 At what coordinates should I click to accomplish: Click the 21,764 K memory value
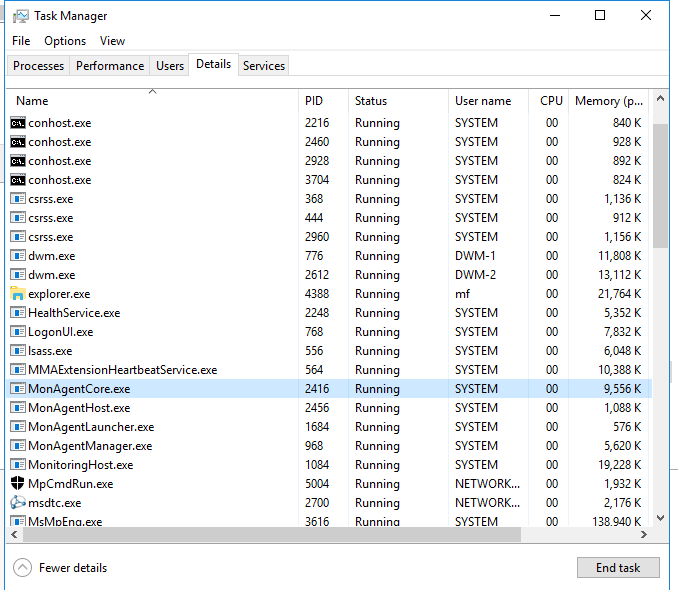coord(620,294)
